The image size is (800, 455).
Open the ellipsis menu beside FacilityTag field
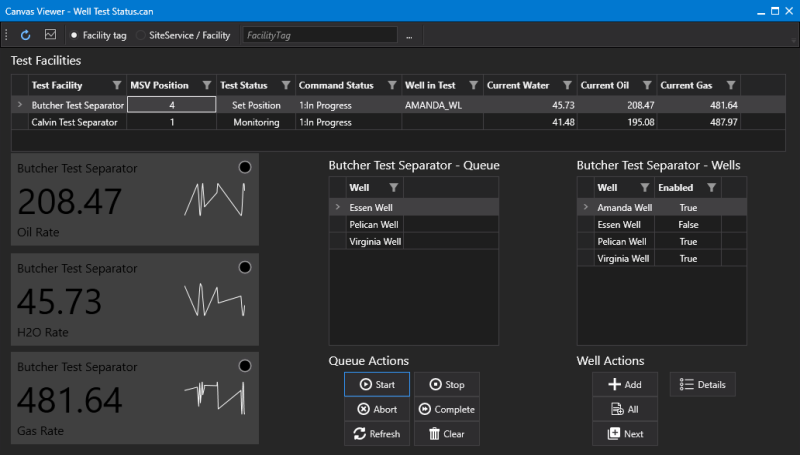[409, 36]
